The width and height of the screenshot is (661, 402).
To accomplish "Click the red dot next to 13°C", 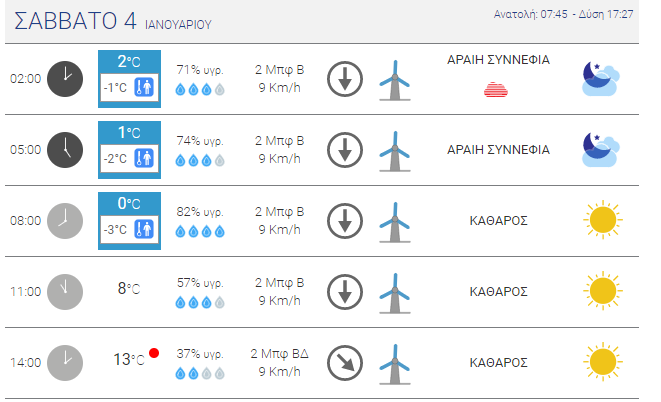I will (154, 353).
